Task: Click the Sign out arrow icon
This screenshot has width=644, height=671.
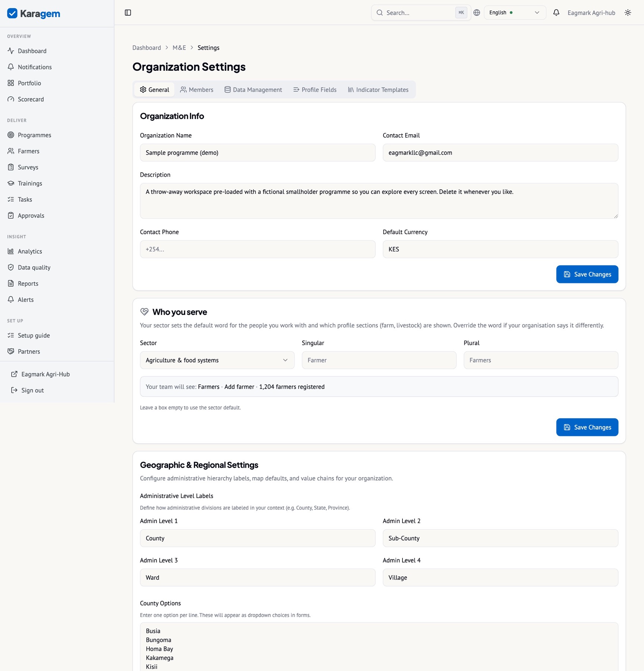Action: 14,390
